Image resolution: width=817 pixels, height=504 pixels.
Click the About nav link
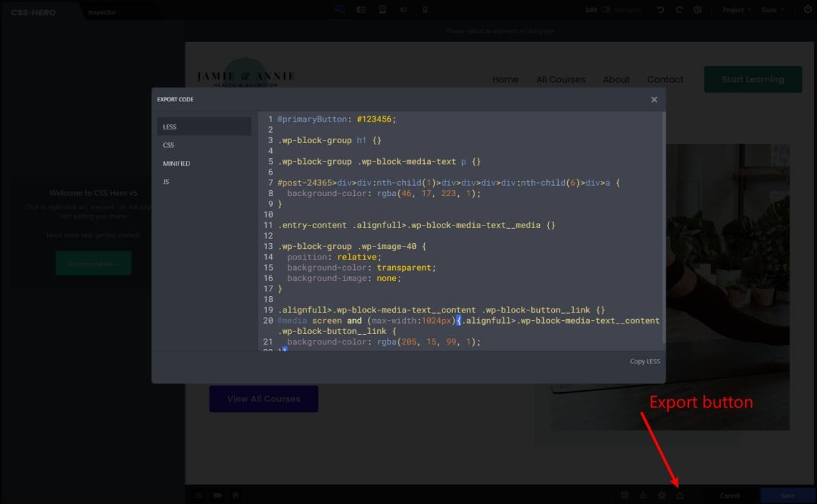pyautogui.click(x=616, y=79)
